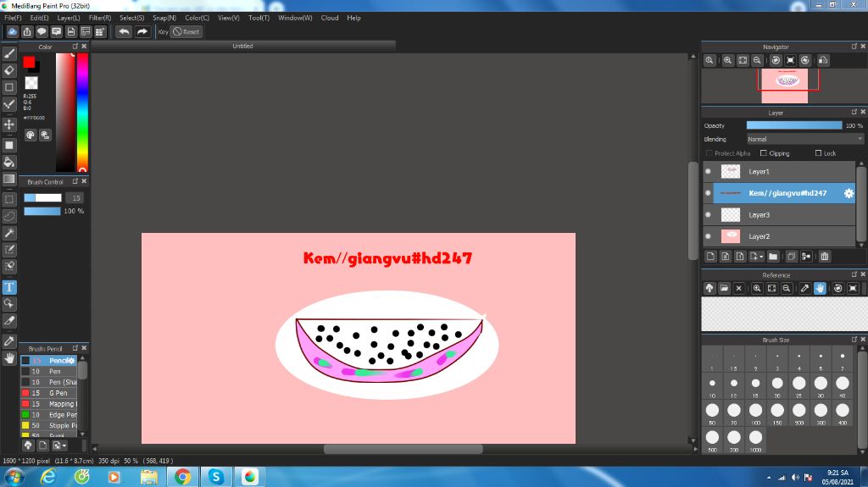
Task: Open reference image with folder icon
Action: click(x=724, y=288)
